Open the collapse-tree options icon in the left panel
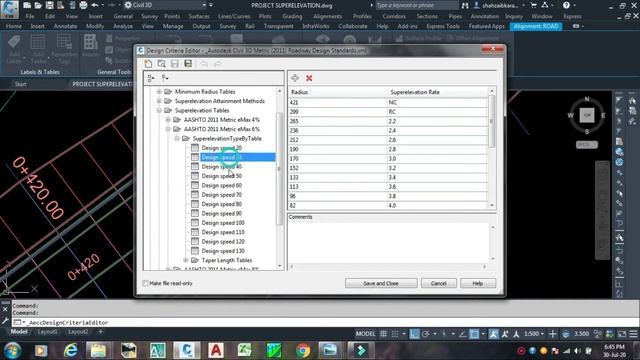Screen dimensions: 640x360 (x=165, y=78)
